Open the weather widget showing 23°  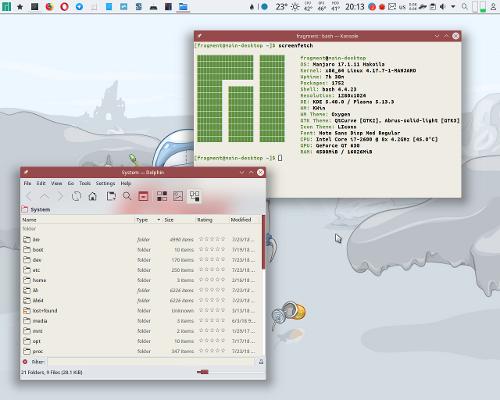coord(288,7)
